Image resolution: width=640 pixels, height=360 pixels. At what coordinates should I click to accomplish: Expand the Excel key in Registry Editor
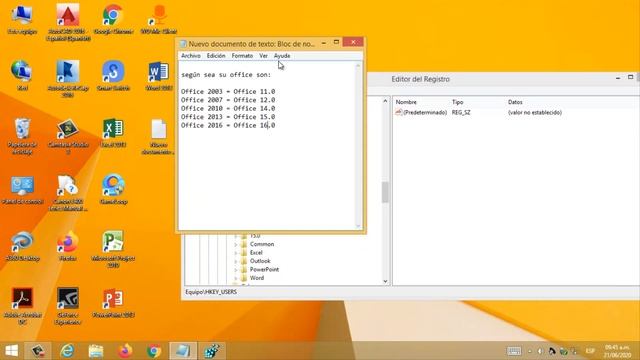tap(236, 253)
